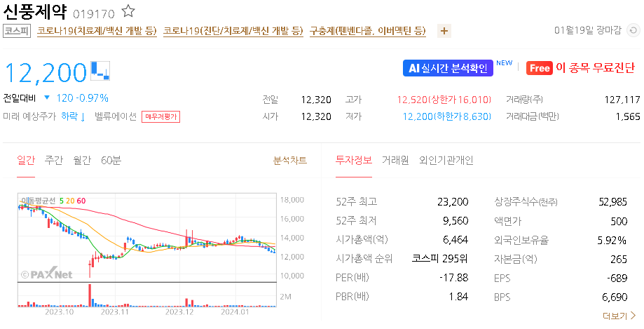This screenshot has width=644, height=329.
Task: Open the 코로나19(진단/치료제/백신 개발 등) theme link
Action: click(233, 31)
